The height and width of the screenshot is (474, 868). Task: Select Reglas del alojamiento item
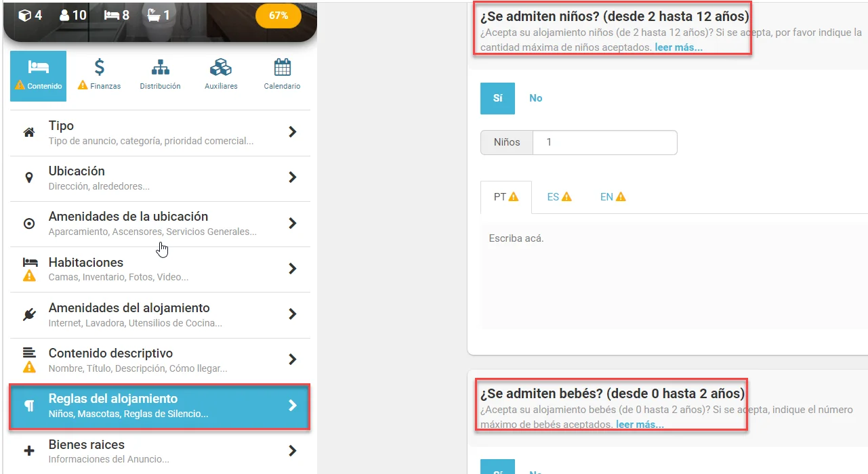pos(160,406)
